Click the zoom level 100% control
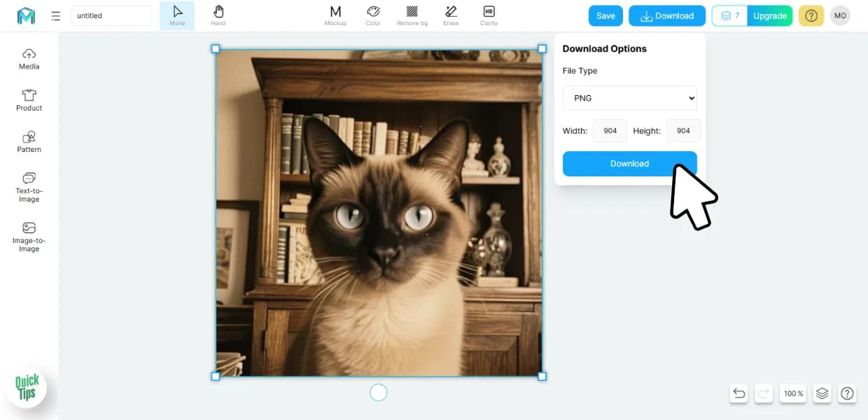The width and height of the screenshot is (868, 420). coord(793,393)
